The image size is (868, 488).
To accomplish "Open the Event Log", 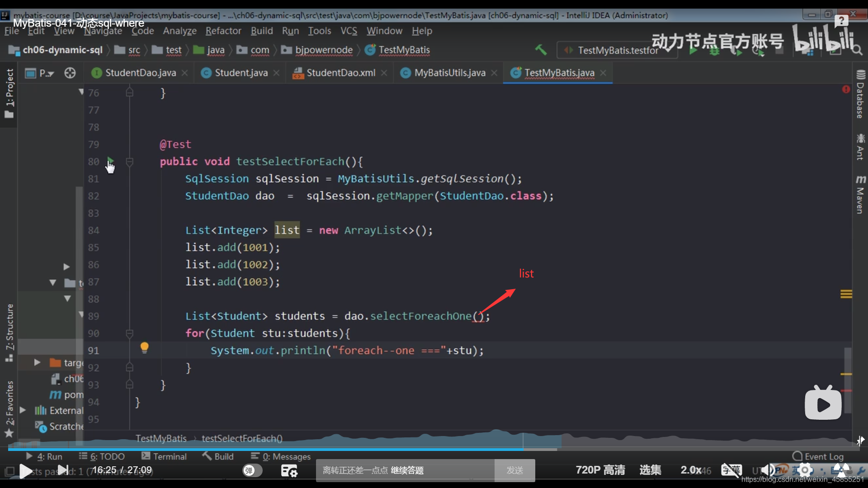I will 818,456.
